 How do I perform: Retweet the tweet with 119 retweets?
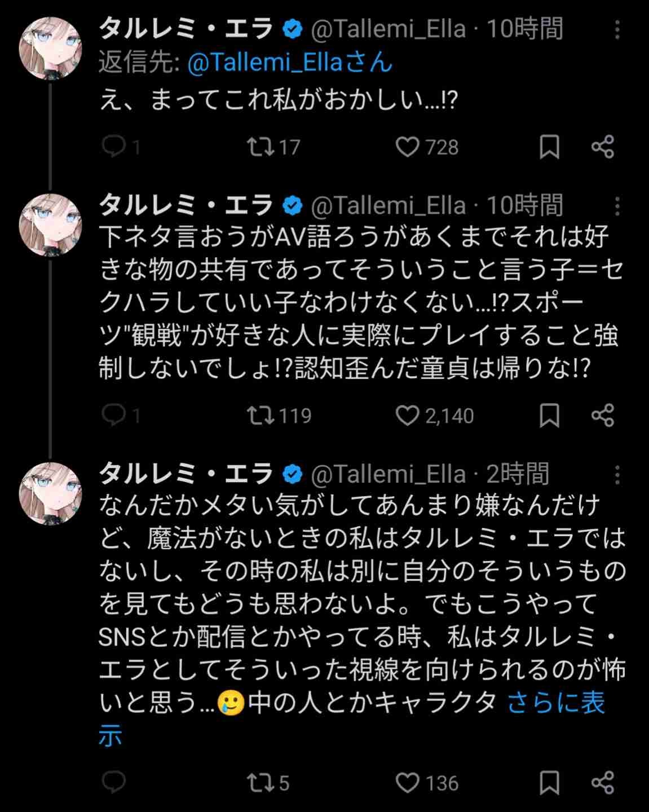point(261,415)
